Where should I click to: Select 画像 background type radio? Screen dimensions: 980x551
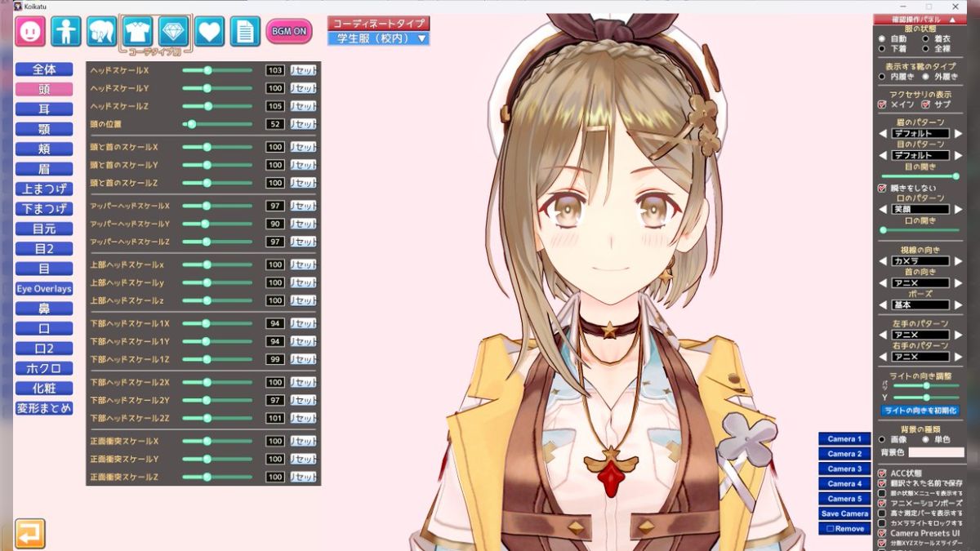click(x=882, y=439)
